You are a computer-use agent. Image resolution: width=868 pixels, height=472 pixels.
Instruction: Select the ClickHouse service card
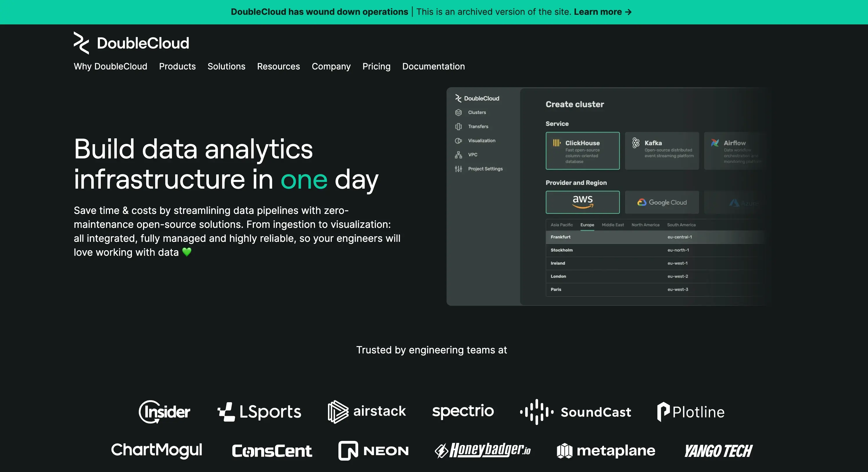pyautogui.click(x=583, y=151)
